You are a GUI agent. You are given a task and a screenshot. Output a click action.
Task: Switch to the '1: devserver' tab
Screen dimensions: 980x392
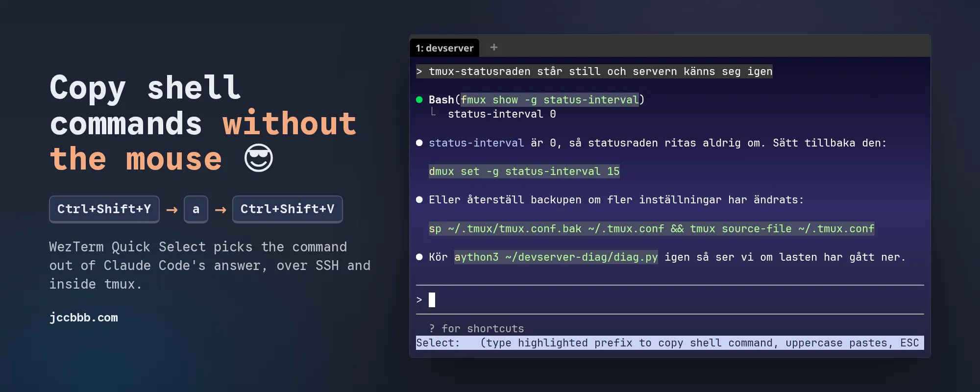(444, 48)
